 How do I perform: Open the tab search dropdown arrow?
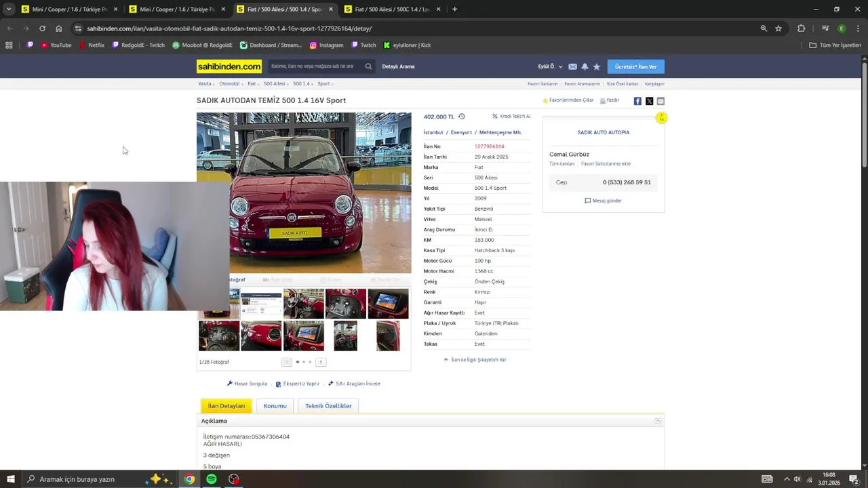9,9
